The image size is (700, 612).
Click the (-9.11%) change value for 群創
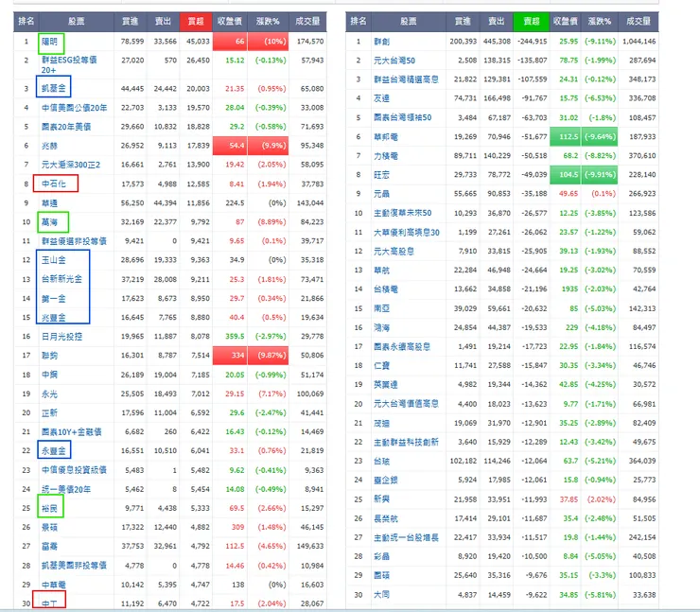[600, 42]
